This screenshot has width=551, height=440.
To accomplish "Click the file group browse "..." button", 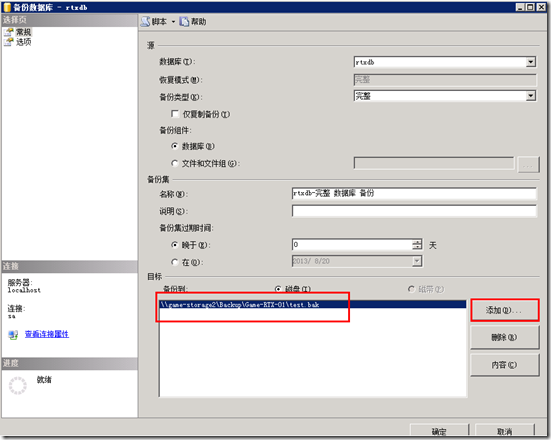I will [x=528, y=164].
